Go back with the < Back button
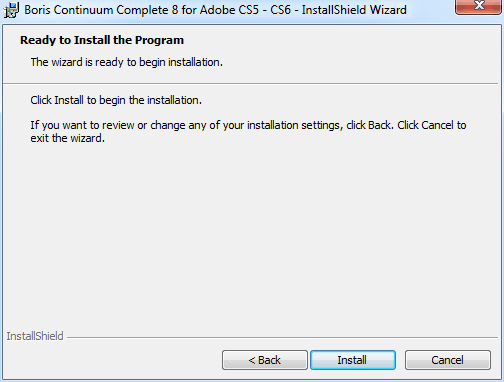The width and height of the screenshot is (504, 382). (265, 360)
